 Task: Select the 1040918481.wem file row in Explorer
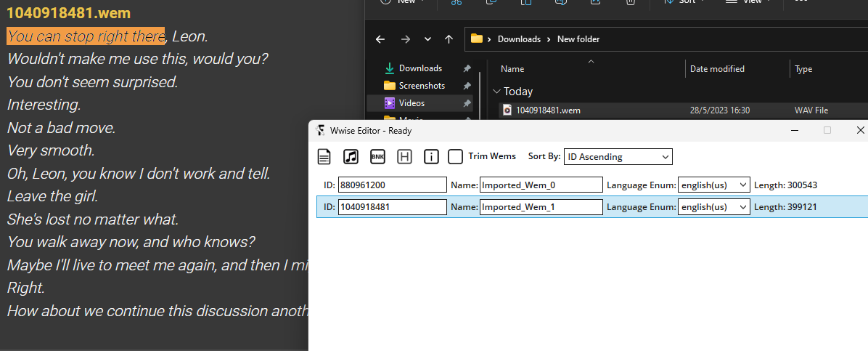click(x=682, y=110)
